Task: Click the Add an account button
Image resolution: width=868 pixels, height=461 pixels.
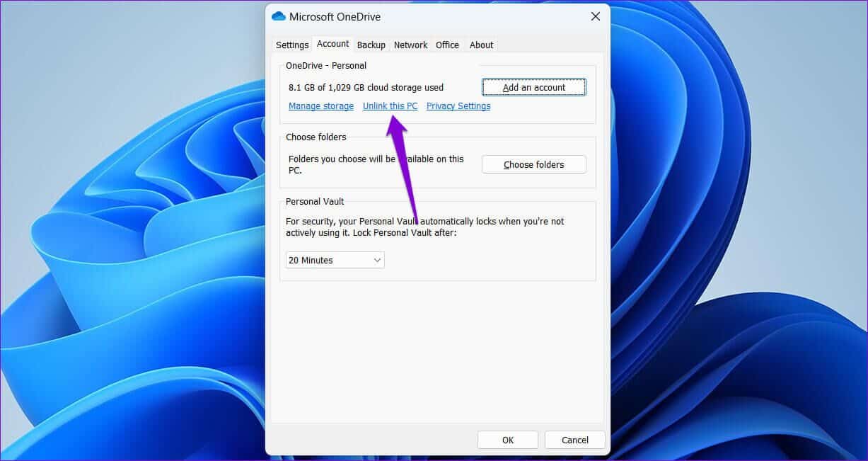Action: 534,87
